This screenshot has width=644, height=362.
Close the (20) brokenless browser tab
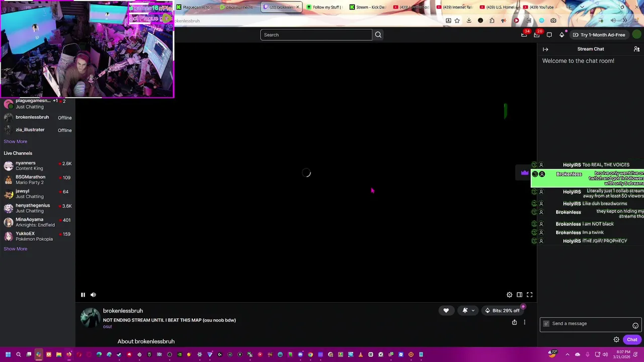pos(297,7)
